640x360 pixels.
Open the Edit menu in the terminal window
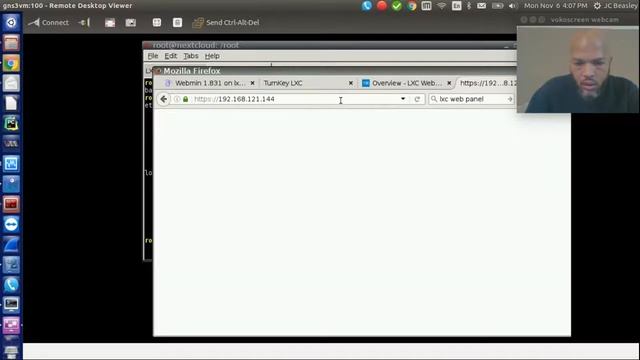pyautogui.click(x=171, y=56)
